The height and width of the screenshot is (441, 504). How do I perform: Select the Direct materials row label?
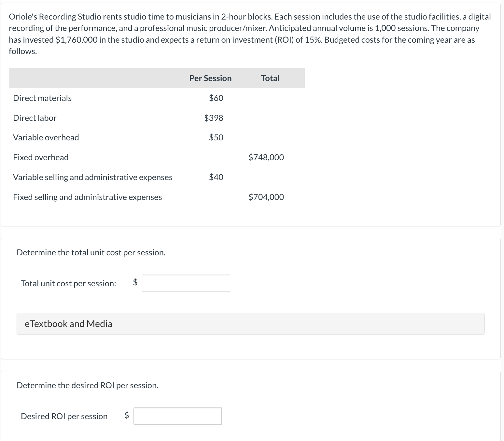pyautogui.click(x=42, y=98)
